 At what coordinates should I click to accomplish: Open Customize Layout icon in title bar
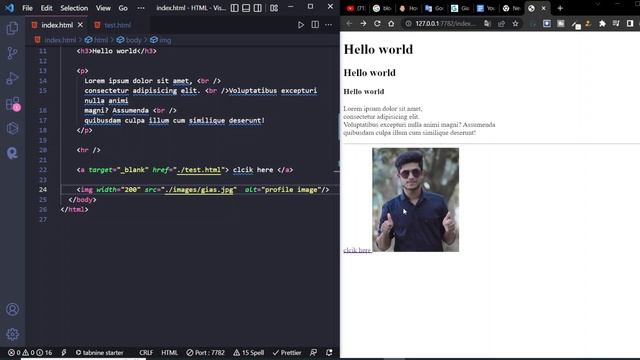[274, 8]
